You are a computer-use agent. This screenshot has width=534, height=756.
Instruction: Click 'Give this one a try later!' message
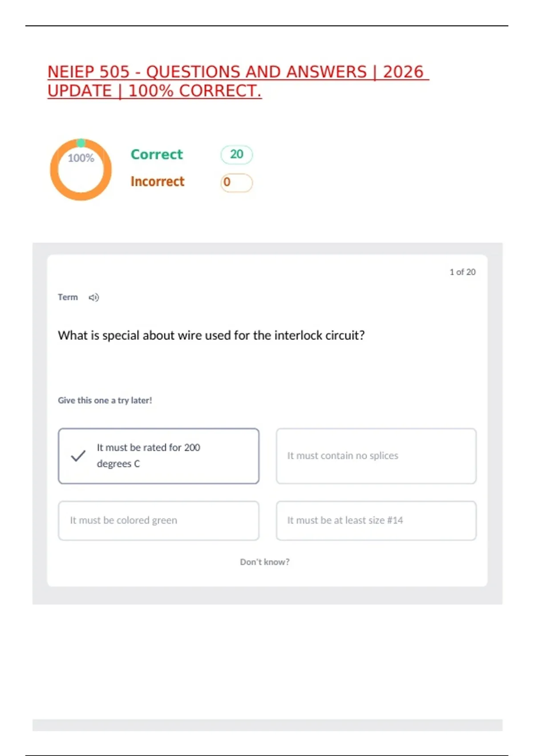(x=105, y=400)
